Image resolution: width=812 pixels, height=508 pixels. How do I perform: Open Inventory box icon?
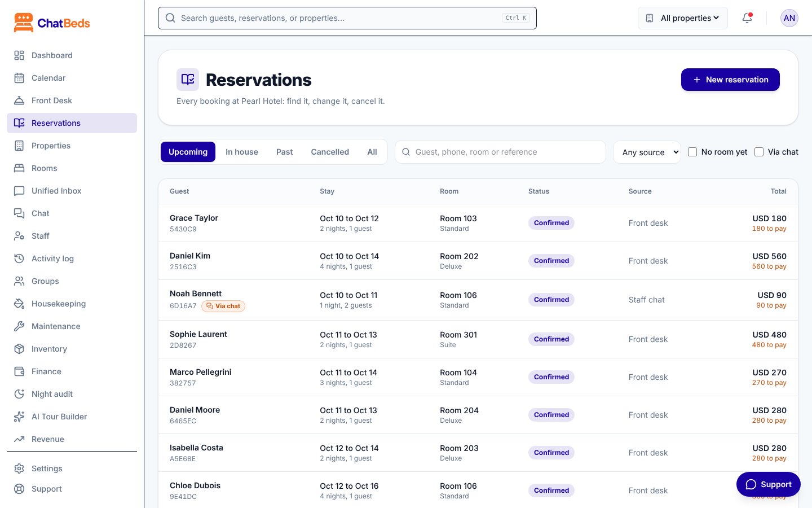pos(19,349)
